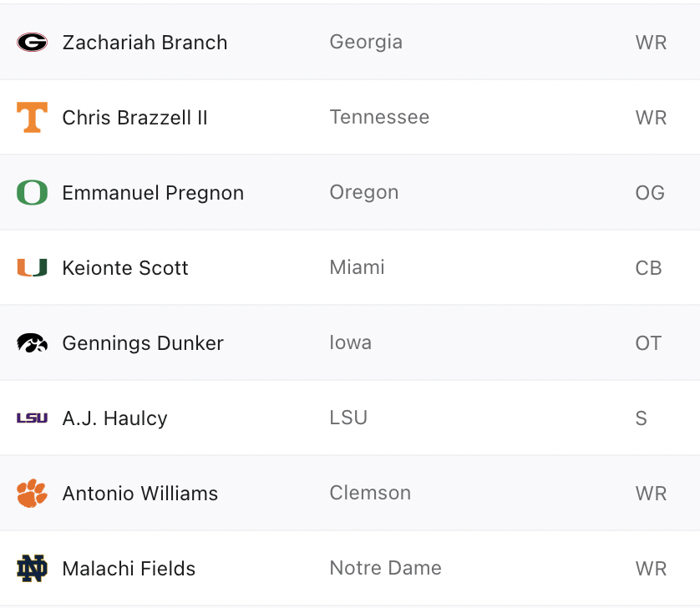
Task: Click CB position in Scott row
Action: pos(648,268)
